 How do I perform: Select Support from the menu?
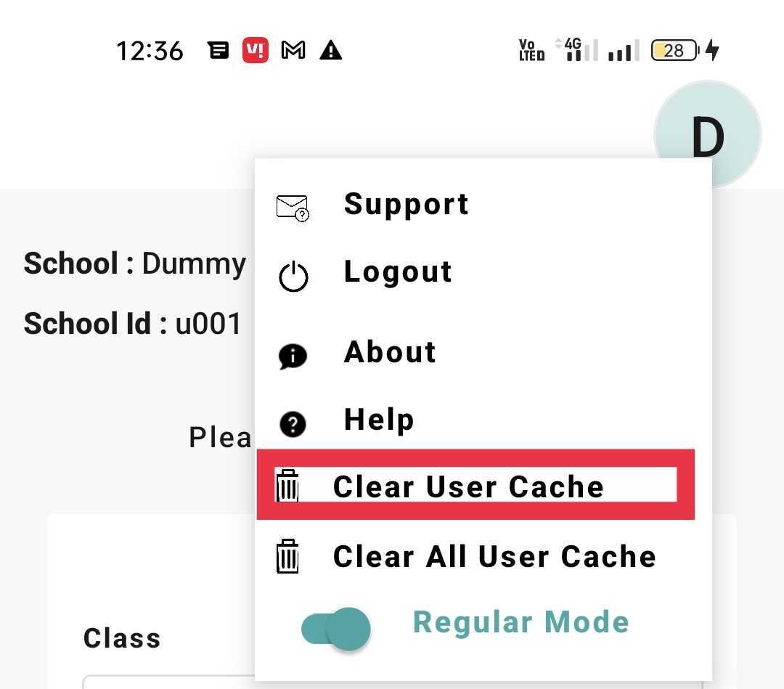click(406, 204)
